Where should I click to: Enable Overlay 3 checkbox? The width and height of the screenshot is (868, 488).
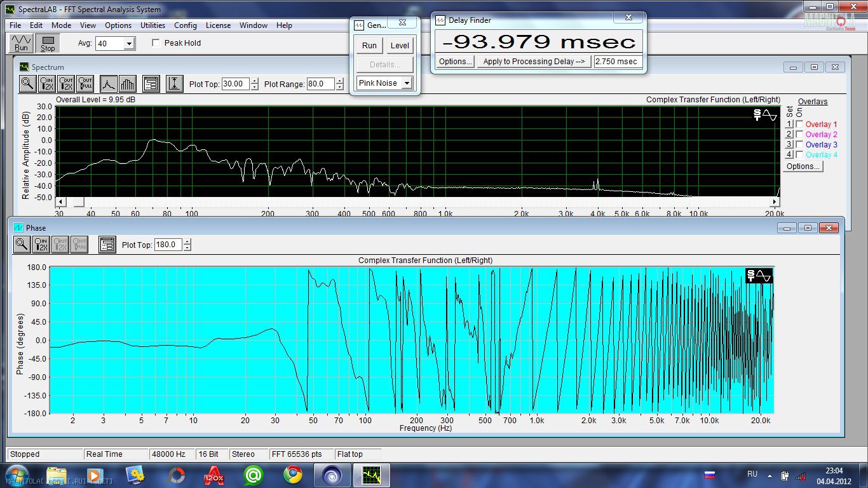point(799,145)
